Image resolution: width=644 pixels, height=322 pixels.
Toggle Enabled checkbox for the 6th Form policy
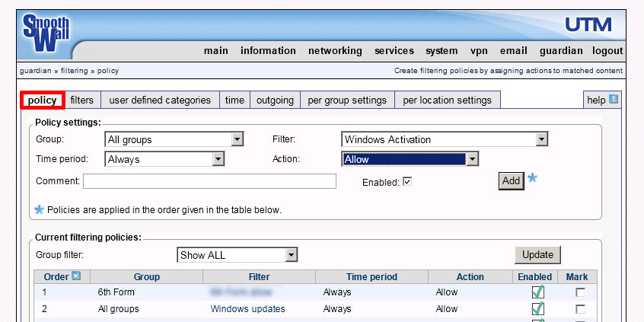point(537,292)
